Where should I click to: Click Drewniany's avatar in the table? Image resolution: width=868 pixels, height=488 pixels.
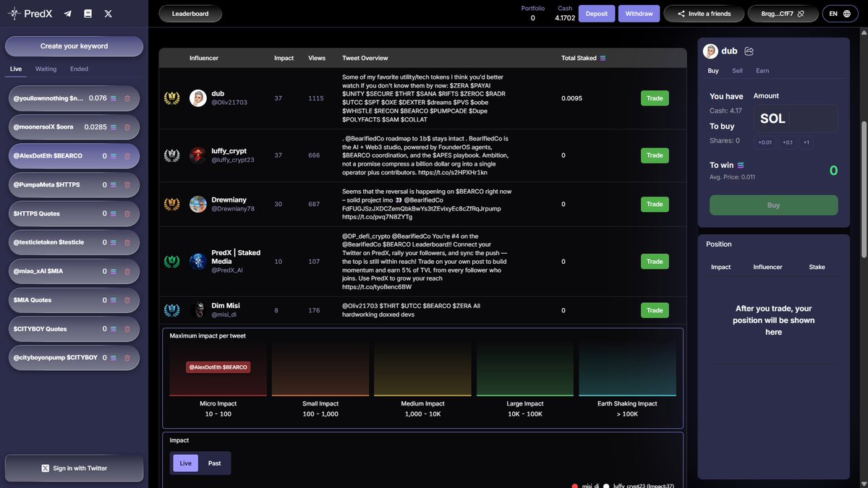[x=198, y=204]
